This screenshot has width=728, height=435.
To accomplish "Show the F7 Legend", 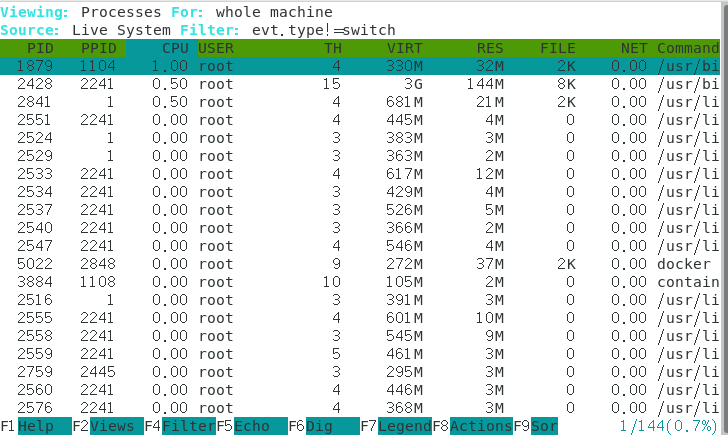I will tap(396, 426).
